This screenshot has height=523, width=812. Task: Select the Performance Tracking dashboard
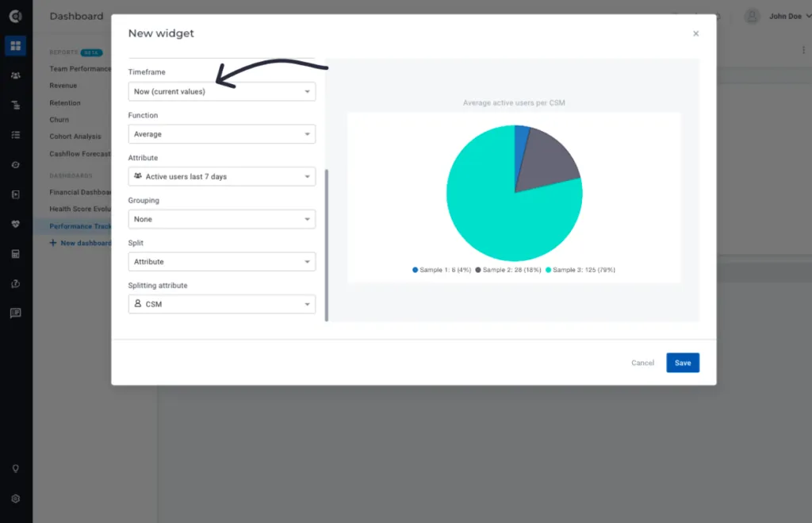(80, 226)
